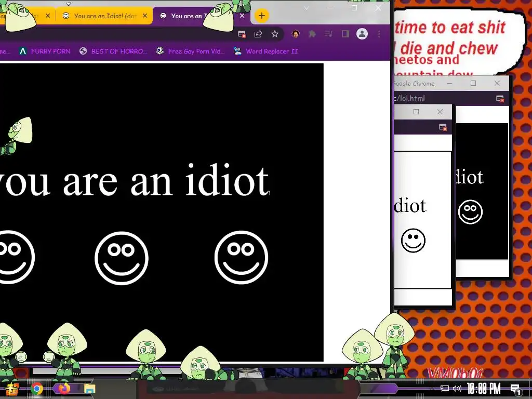Close the leftmost partially visible tab
Screen dimensions: 532x399
coord(48,16)
